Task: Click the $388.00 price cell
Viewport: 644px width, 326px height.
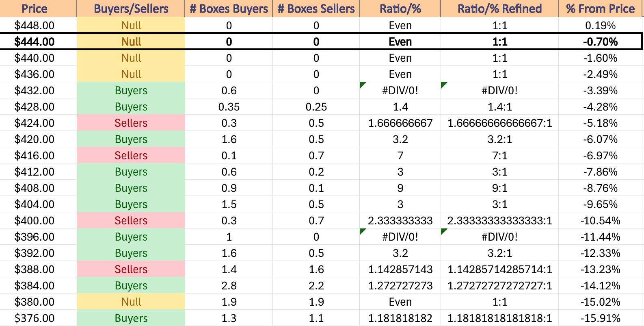Action: click(x=38, y=269)
